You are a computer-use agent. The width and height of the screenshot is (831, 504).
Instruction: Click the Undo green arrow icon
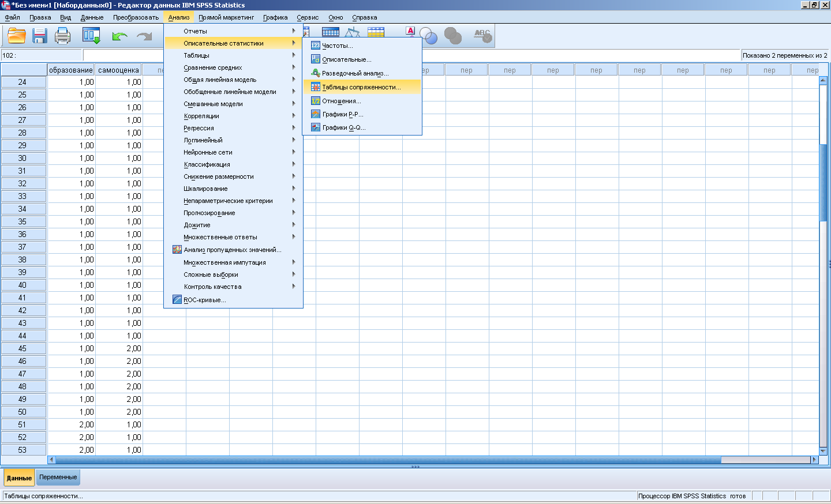[x=119, y=37]
